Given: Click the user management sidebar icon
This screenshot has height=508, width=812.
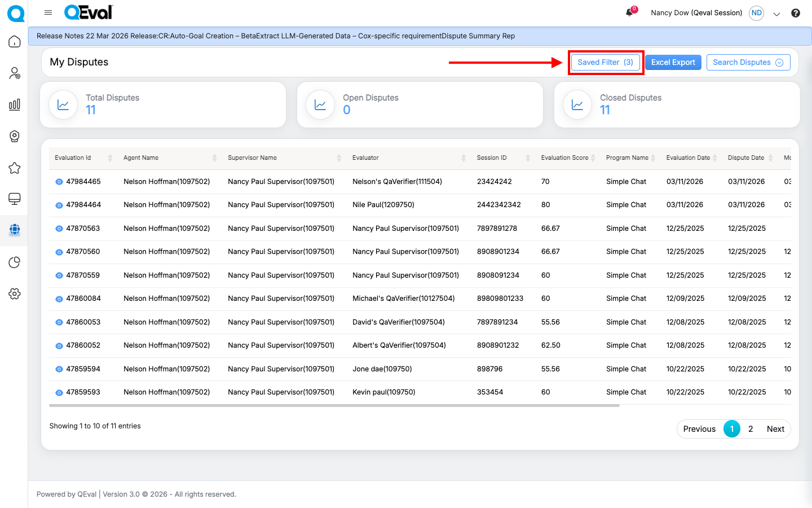Looking at the screenshot, I should coord(15,73).
